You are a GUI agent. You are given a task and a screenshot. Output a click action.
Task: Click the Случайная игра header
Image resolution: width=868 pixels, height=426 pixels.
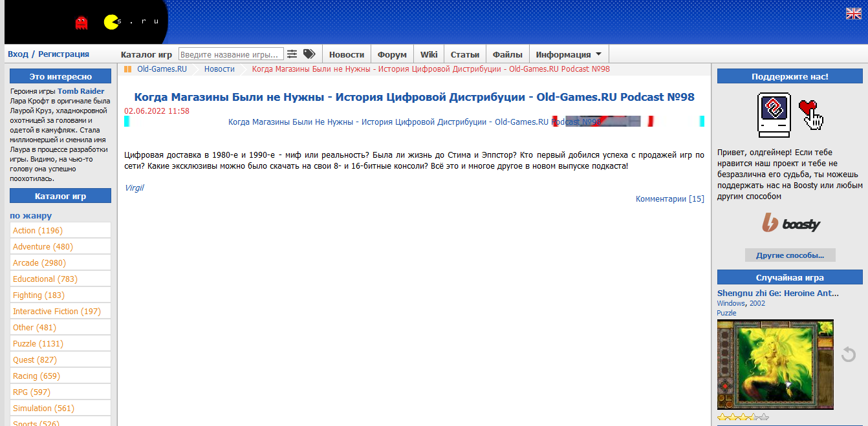(x=790, y=277)
